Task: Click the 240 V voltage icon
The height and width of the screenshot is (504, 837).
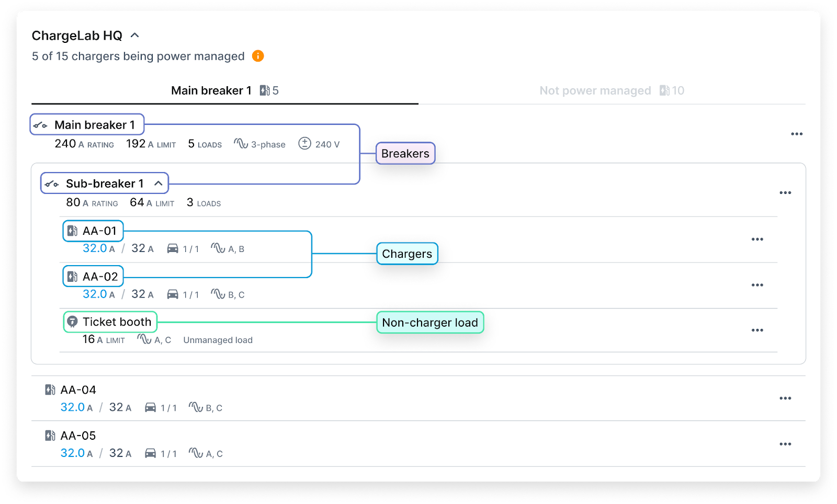Action: 305,143
